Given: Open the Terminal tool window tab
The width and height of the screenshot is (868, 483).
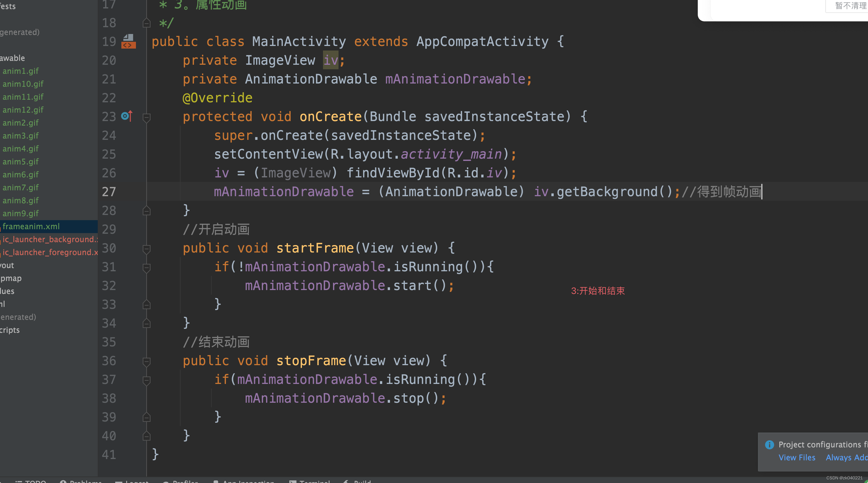Looking at the screenshot, I should coord(313,481).
